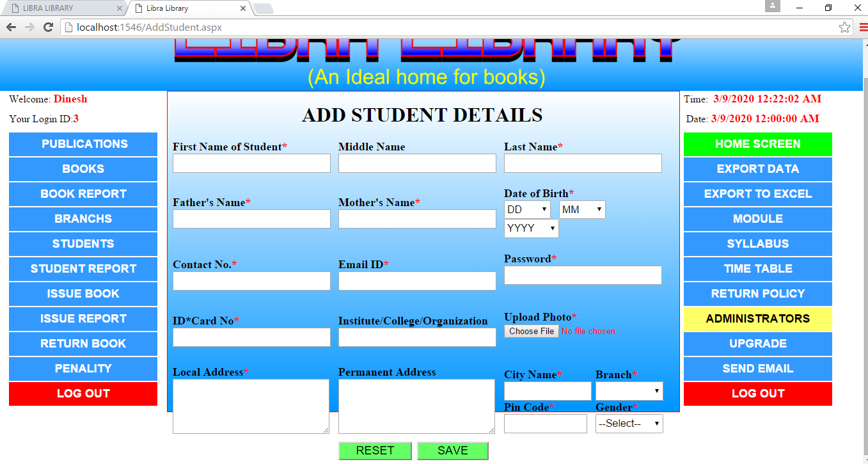868x464 pixels.
Task: Click the Email ID input field
Action: point(417,281)
